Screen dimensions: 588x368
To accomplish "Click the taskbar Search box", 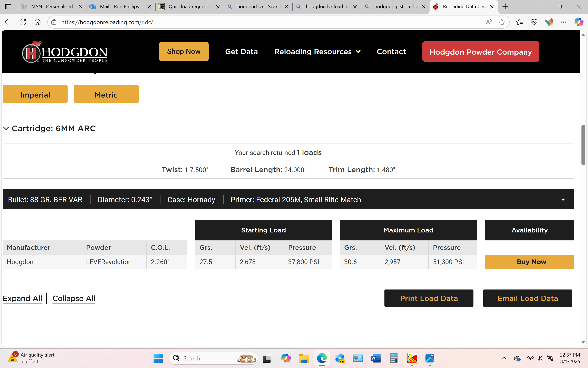I will point(213,358).
